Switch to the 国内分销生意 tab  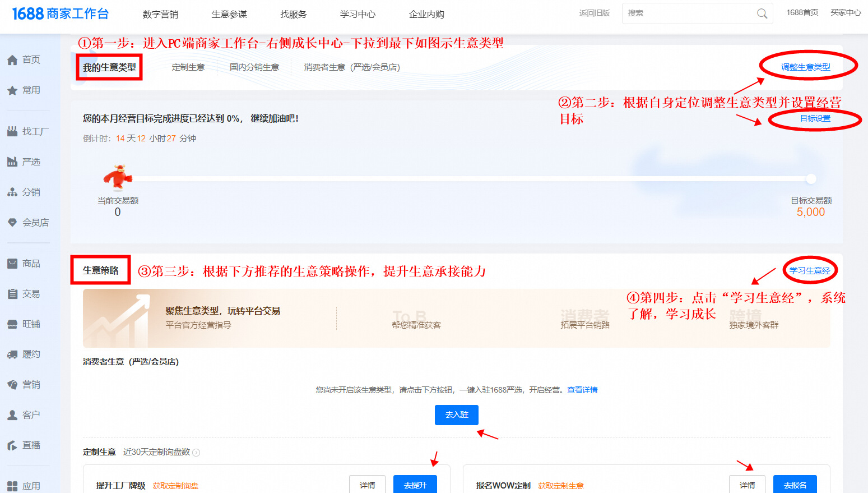[x=254, y=67]
